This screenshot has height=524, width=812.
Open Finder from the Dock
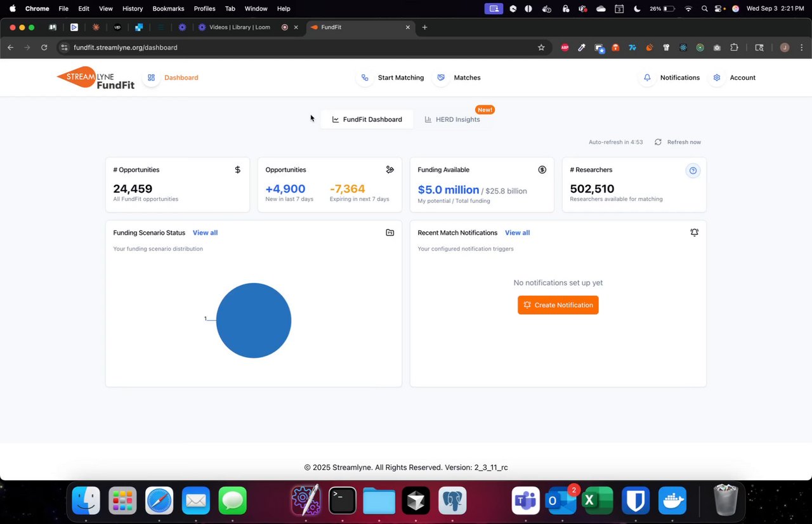coord(86,501)
